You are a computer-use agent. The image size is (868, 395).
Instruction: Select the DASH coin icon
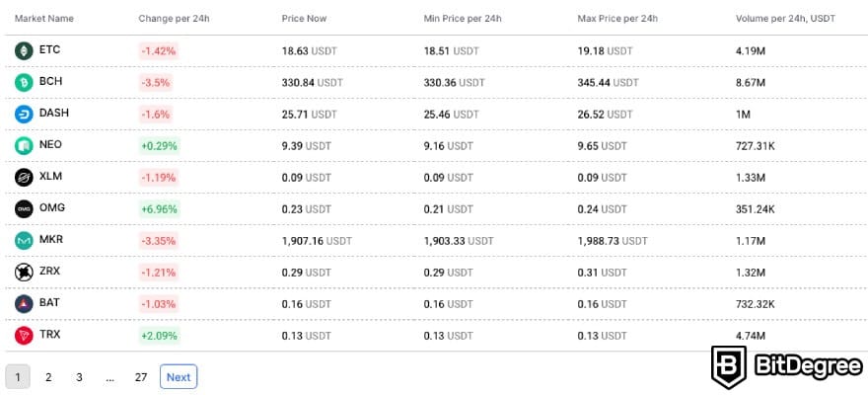(24, 114)
